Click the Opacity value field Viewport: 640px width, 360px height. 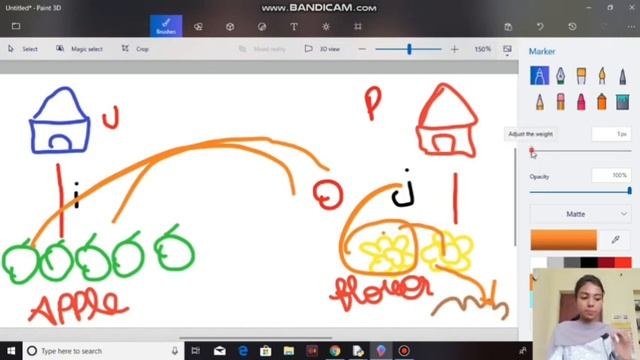[611, 175]
